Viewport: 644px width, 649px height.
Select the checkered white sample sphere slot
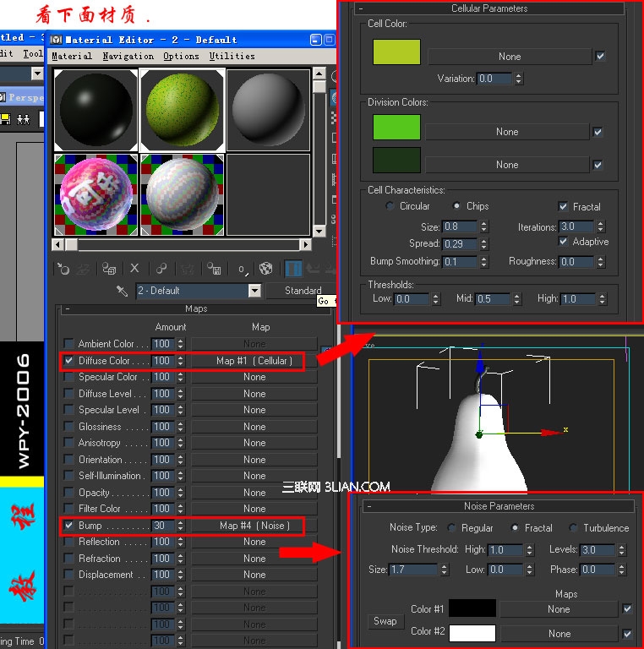182,195
